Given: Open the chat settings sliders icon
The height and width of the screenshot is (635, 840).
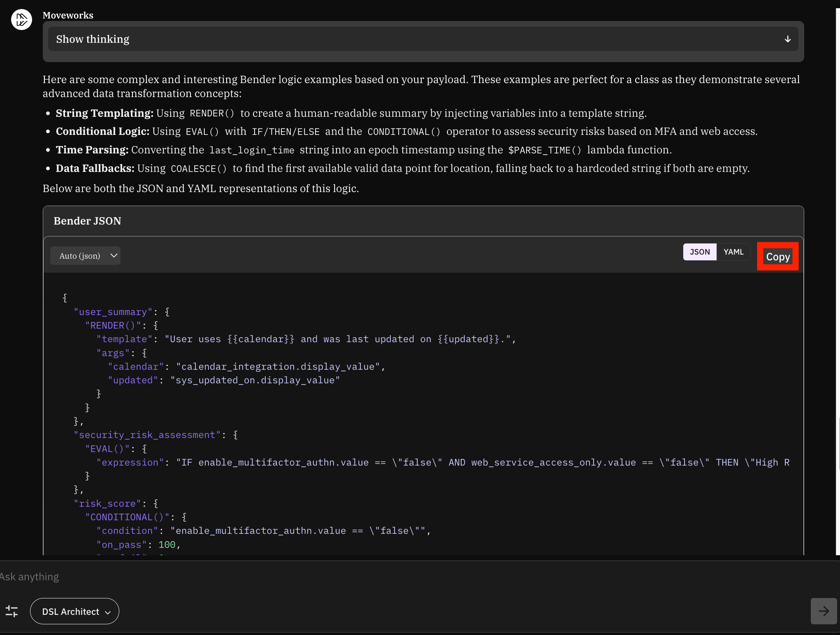Looking at the screenshot, I should click(12, 611).
